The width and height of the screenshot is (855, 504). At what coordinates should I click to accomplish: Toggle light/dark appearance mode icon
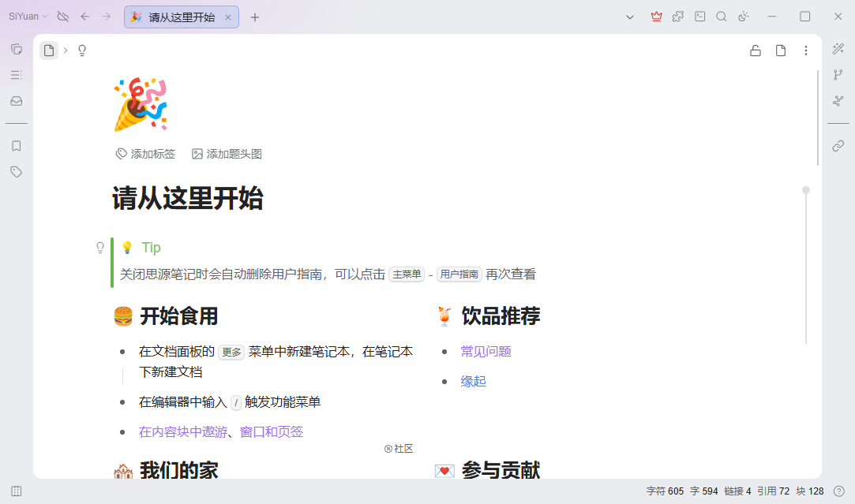(743, 17)
